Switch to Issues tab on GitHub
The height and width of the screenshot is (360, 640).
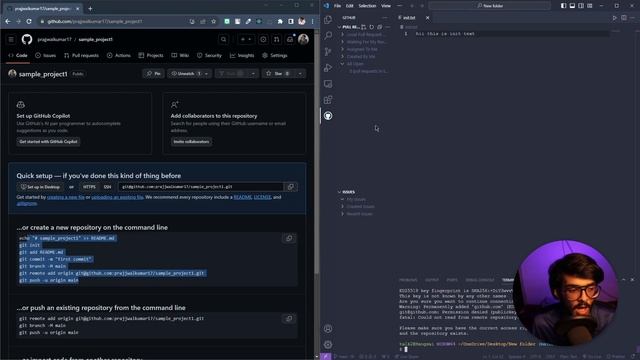point(45,56)
